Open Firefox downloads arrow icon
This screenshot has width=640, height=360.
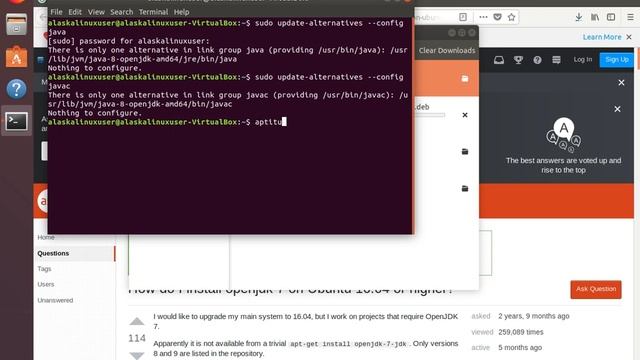(x=578, y=17)
